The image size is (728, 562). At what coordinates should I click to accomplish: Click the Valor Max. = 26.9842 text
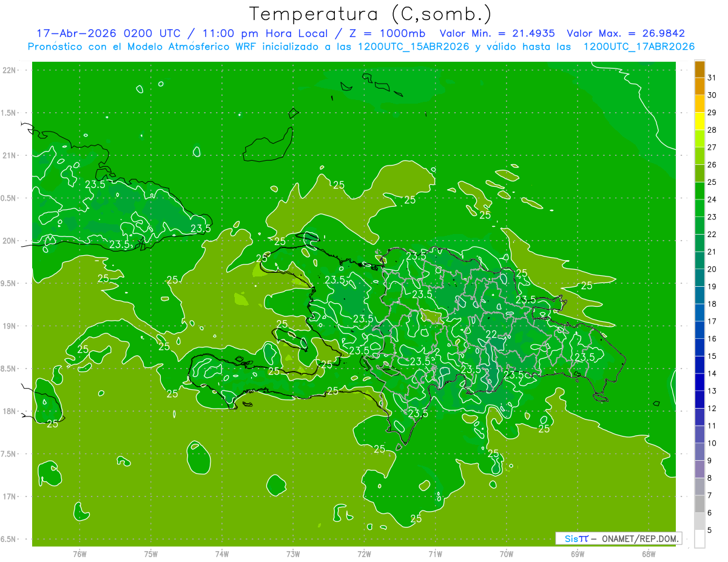pos(625,33)
